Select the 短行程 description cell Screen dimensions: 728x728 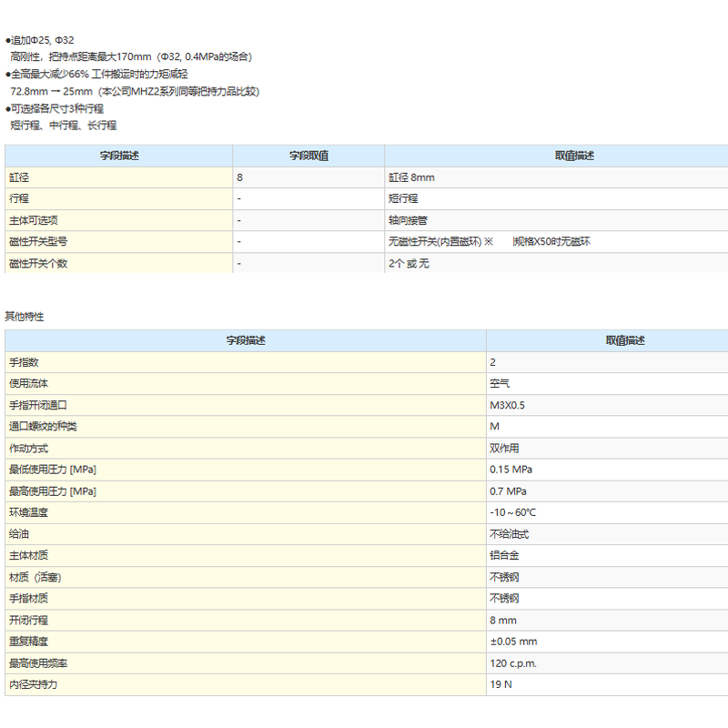point(403,198)
